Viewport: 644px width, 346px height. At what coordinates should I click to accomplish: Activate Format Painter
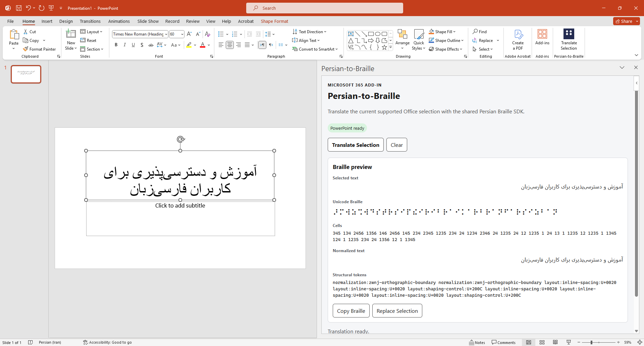pos(39,49)
